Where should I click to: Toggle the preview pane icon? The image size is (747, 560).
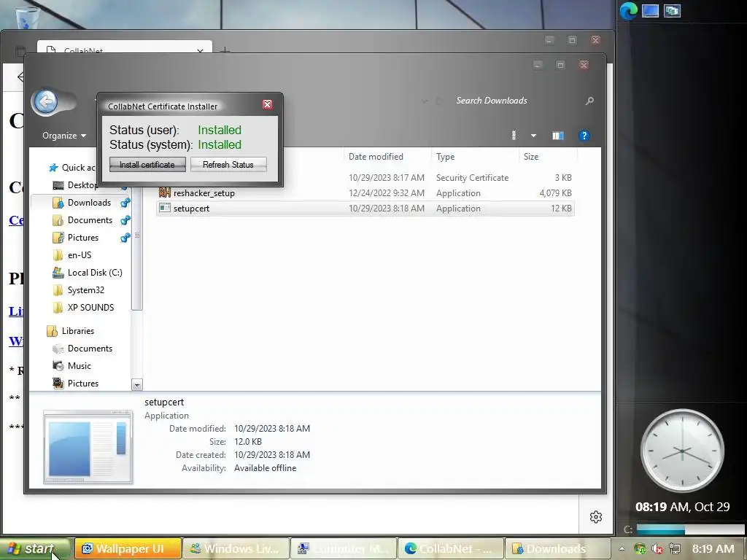tap(558, 136)
